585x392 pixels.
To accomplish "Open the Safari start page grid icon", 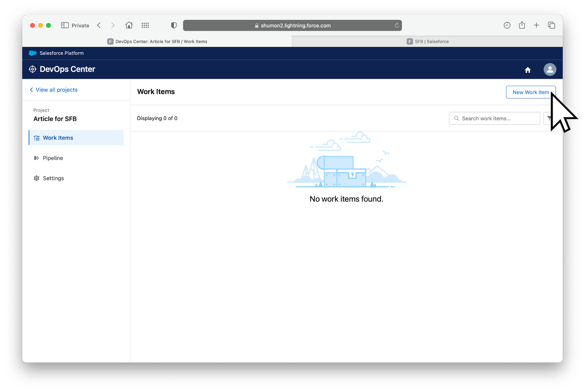I will click(145, 25).
